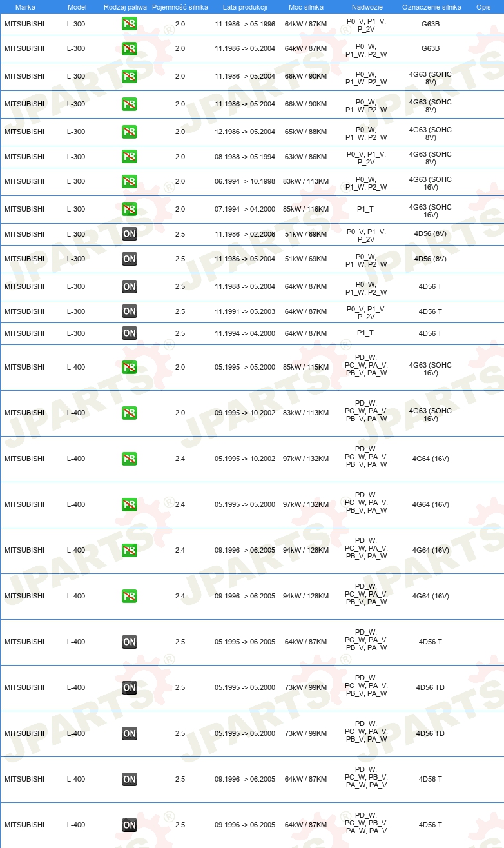Click P1_T body cell in 11.1994 -> 04.2000 row
This screenshot has height=848, width=504.
pyautogui.click(x=365, y=333)
